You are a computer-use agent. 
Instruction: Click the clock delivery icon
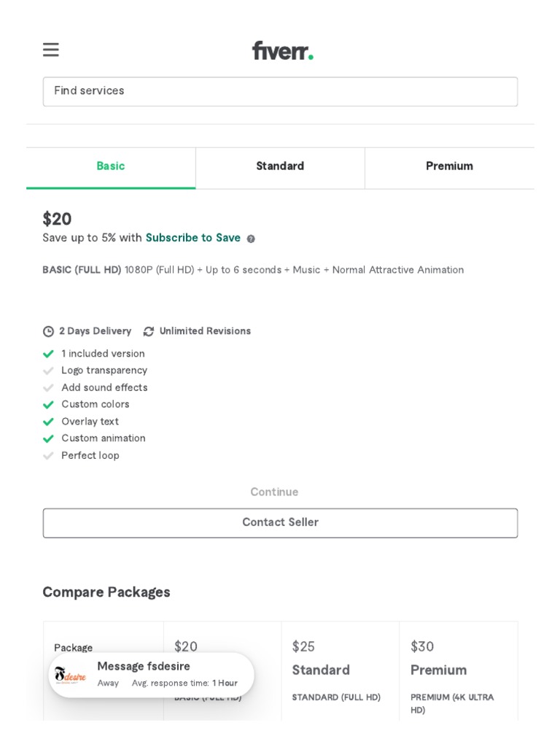(x=48, y=331)
